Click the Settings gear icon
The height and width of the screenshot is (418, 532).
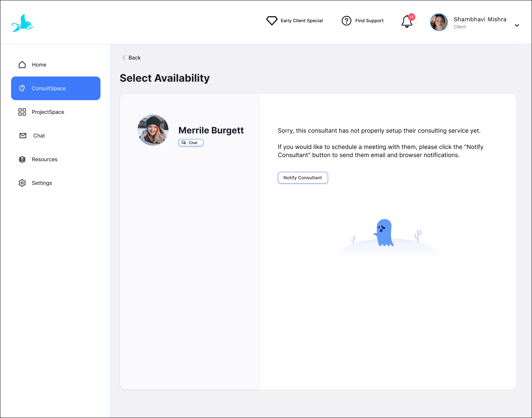(22, 183)
